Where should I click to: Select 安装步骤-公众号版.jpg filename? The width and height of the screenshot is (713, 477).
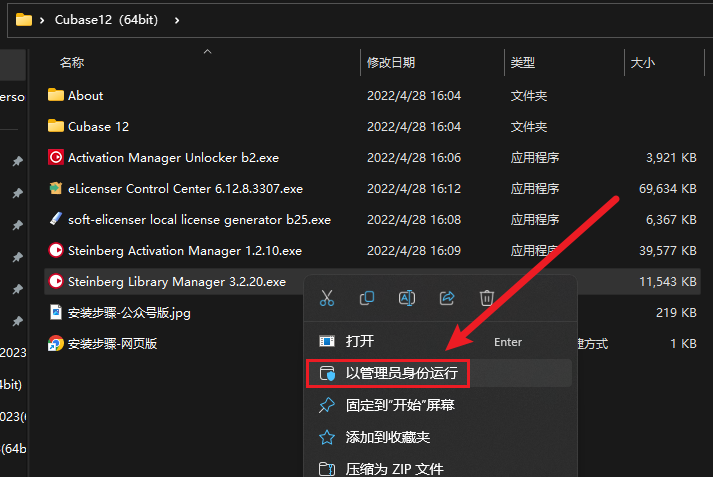129,313
